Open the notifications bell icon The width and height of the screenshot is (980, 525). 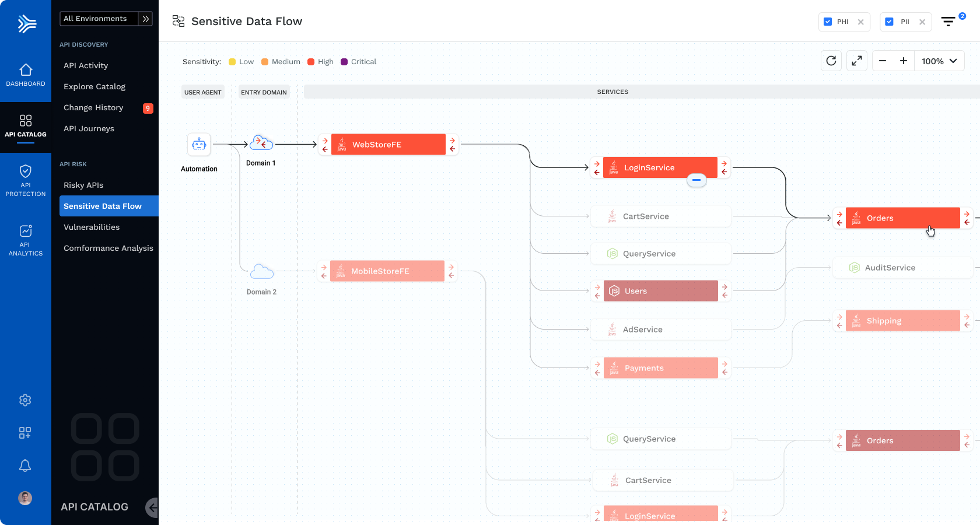pyautogui.click(x=25, y=466)
